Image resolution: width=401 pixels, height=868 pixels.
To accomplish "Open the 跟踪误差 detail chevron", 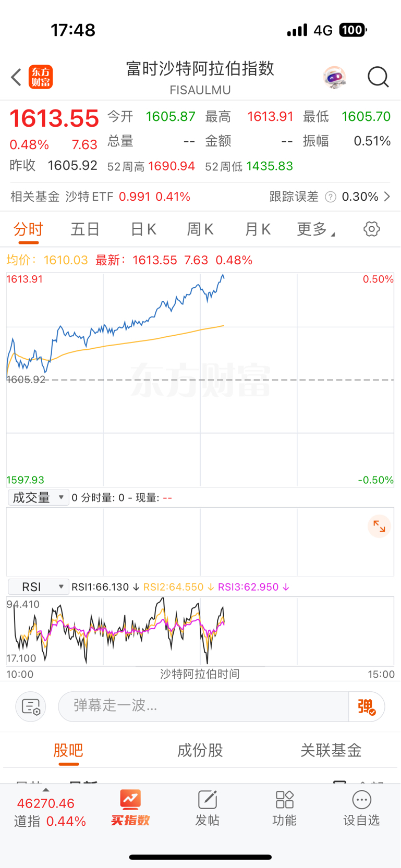I will (x=387, y=197).
